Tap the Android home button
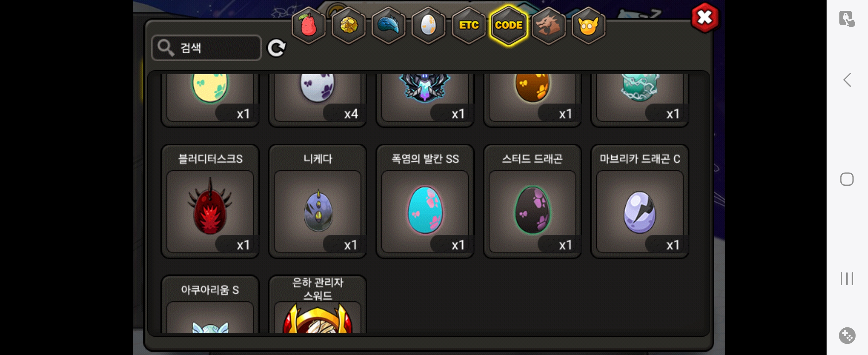Image resolution: width=868 pixels, height=355 pixels. (847, 179)
